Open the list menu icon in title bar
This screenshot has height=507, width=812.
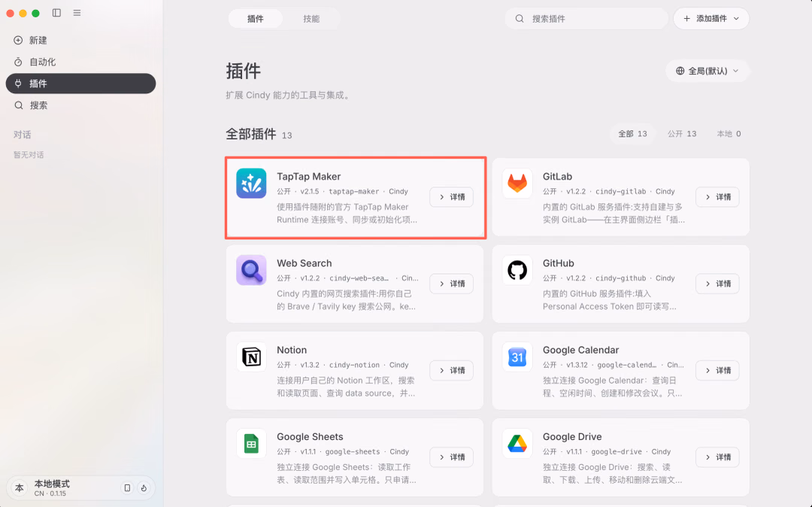[77, 13]
